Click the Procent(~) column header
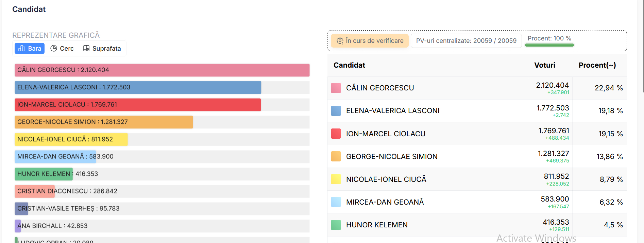This screenshot has height=243, width=644. (x=597, y=65)
